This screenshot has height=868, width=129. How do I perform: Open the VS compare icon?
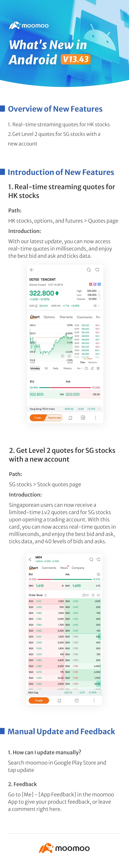[83, 418]
